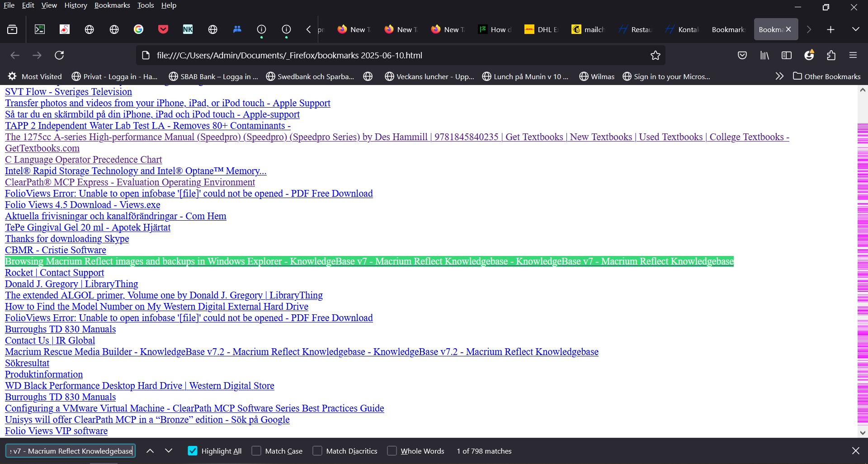Open Thanks for downloading Skype link

[x=67, y=239]
